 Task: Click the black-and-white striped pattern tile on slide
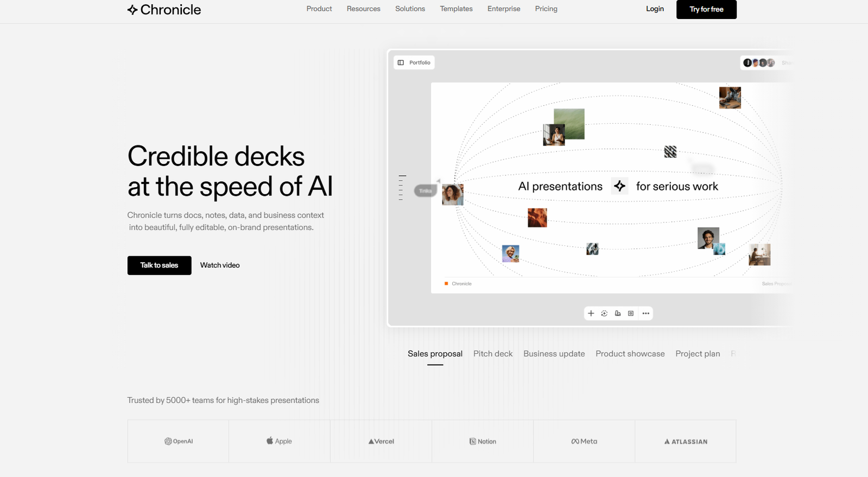[x=670, y=152]
